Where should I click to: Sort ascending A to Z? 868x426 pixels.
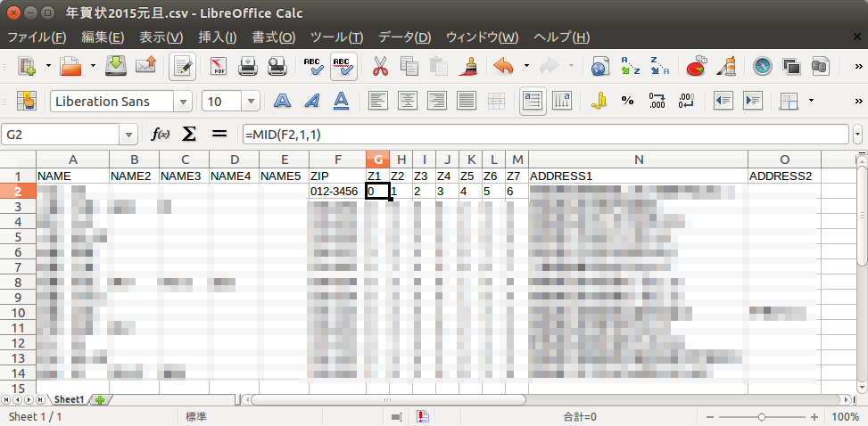pyautogui.click(x=630, y=67)
